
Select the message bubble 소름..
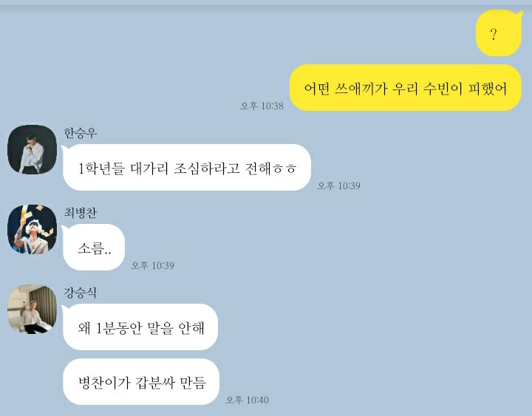[94, 248]
